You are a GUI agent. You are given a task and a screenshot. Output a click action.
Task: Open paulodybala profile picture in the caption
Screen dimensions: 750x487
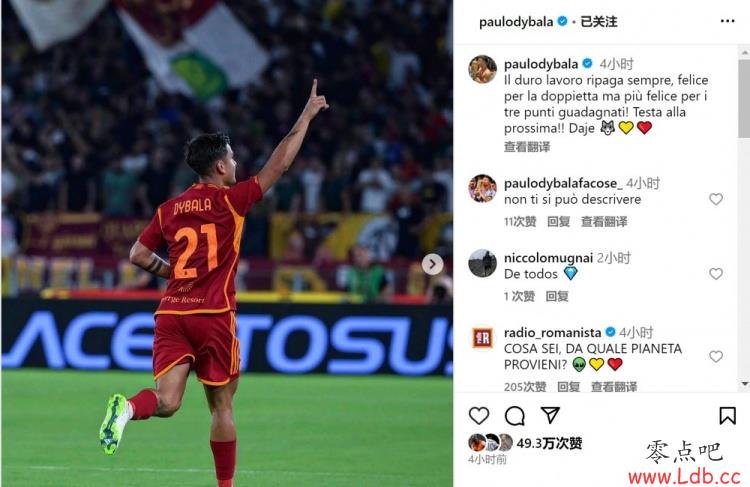[x=482, y=69]
